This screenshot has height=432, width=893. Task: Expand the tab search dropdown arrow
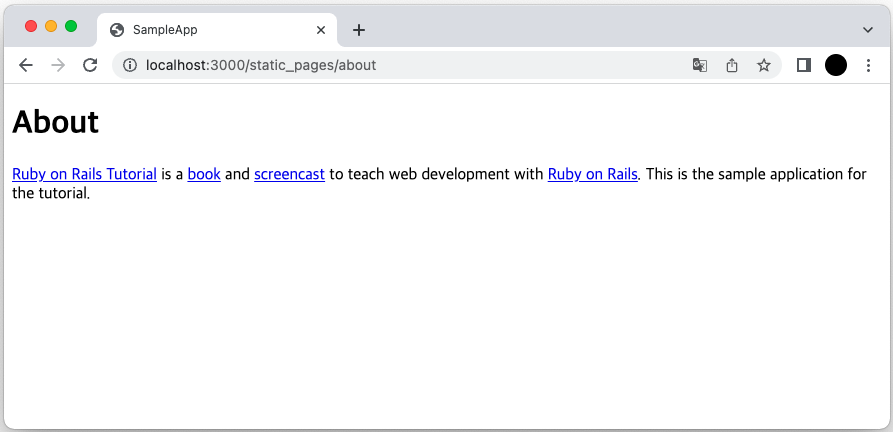click(867, 30)
